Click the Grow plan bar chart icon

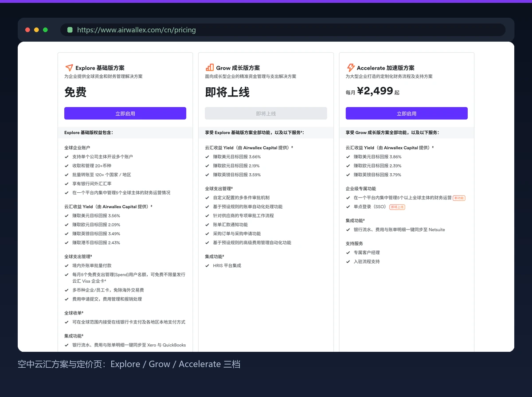click(x=209, y=67)
